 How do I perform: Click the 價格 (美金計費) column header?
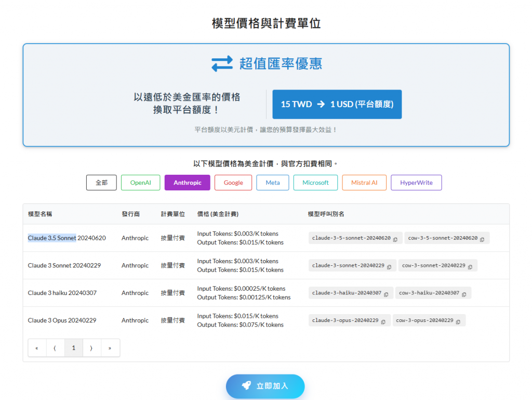pos(218,214)
